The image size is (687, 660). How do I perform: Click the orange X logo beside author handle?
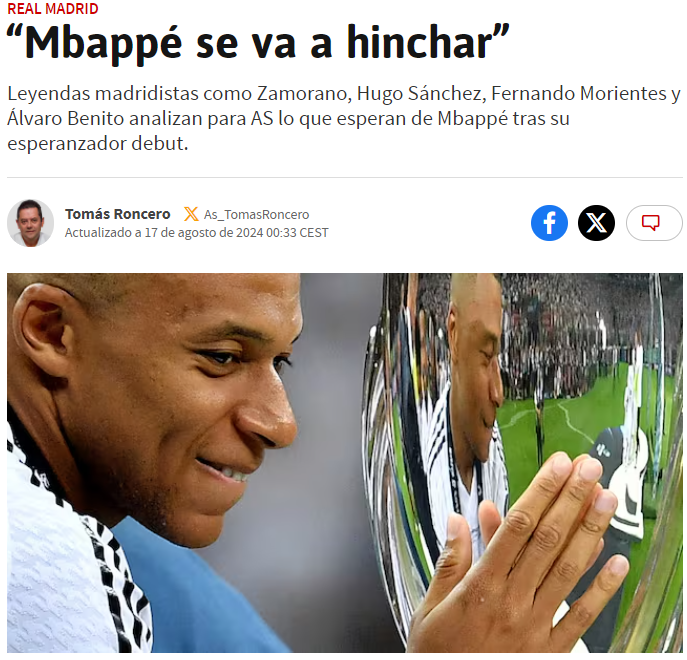click(x=191, y=214)
